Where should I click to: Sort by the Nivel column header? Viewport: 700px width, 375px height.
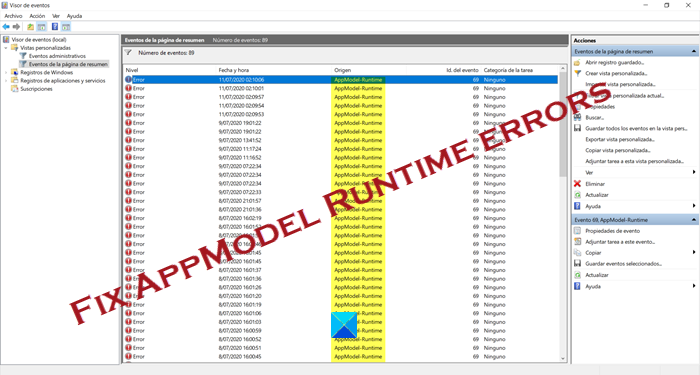[x=170, y=70]
